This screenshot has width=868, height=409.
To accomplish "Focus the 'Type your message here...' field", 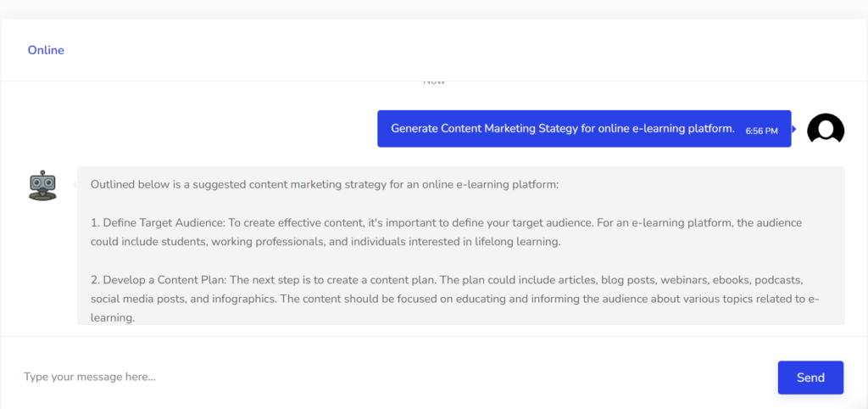I will pos(390,377).
